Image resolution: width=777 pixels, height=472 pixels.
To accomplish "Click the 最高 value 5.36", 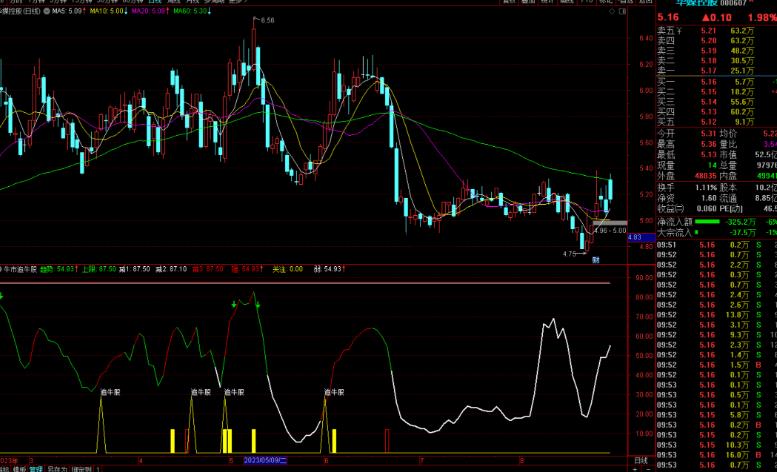I will pyautogui.click(x=709, y=144).
